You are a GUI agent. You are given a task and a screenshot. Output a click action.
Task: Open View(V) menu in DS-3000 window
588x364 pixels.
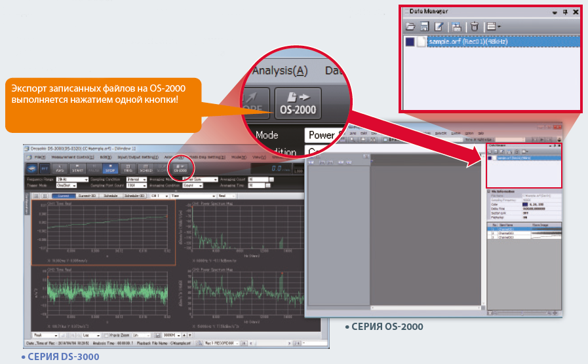[x=259, y=157]
